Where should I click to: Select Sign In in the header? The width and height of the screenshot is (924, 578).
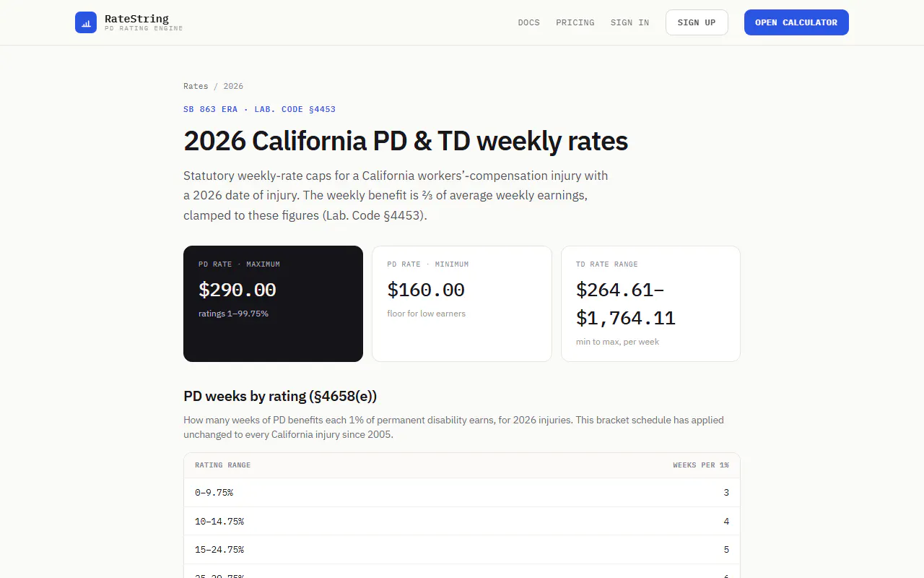click(x=629, y=22)
